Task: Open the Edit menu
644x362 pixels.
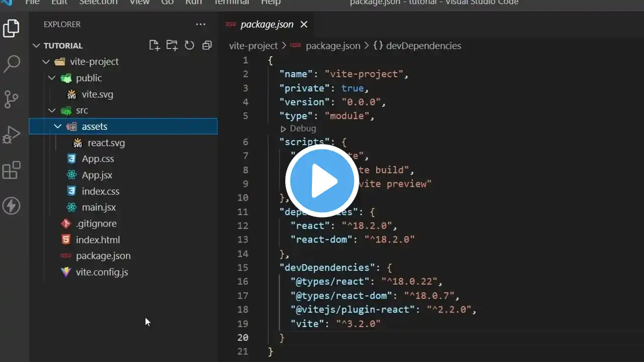Action: pos(59,3)
